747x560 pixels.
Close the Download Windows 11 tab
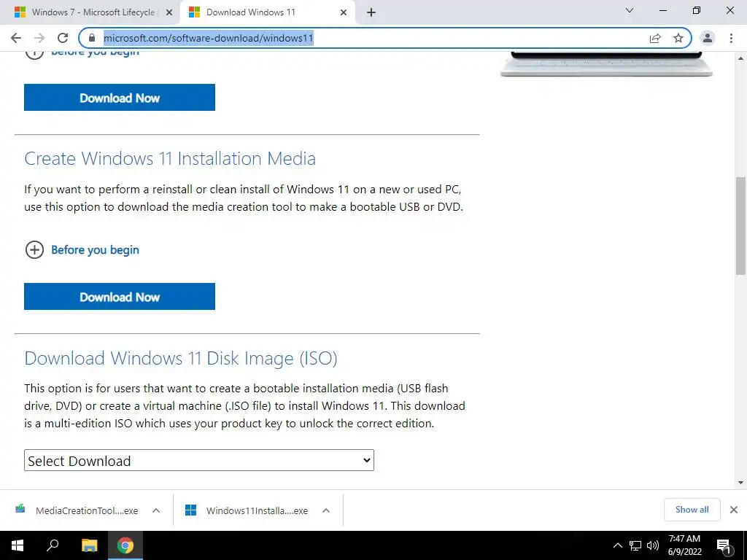tap(344, 12)
